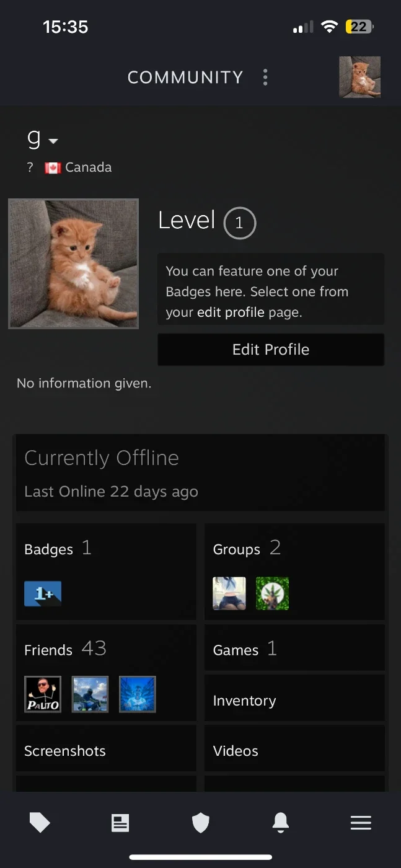The image size is (401, 868).
Task: Expand the username 'g' dropdown arrow
Action: tap(53, 141)
